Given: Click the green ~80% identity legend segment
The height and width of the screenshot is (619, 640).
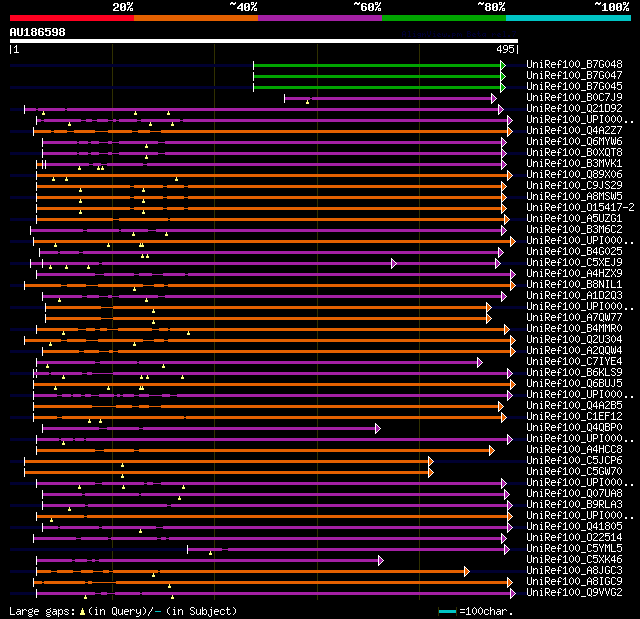Looking at the screenshot, I should tap(444, 18).
